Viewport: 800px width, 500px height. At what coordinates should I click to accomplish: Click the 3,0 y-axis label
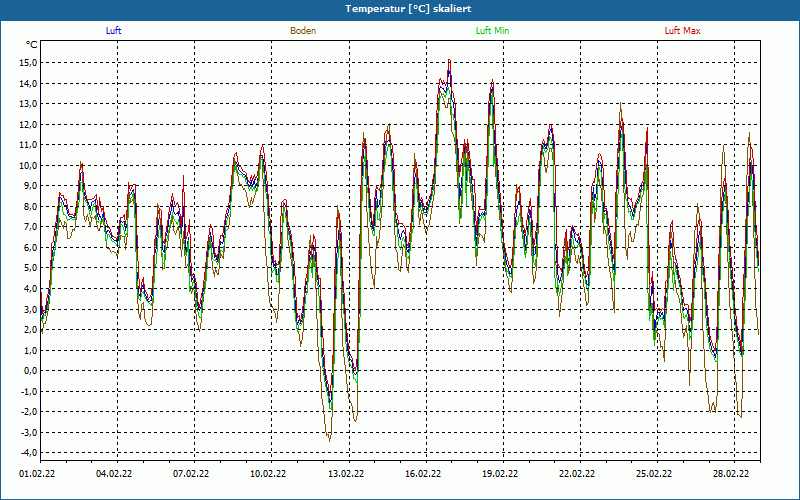(31, 309)
